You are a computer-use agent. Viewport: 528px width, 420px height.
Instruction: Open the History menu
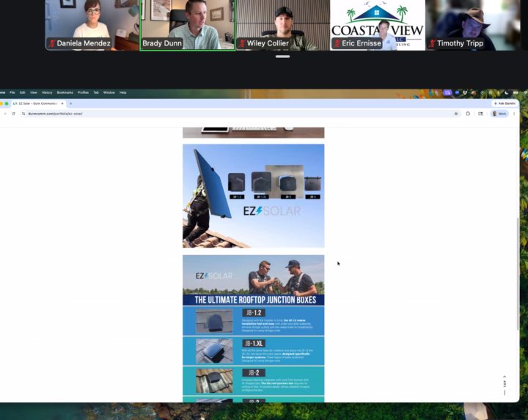47,92
